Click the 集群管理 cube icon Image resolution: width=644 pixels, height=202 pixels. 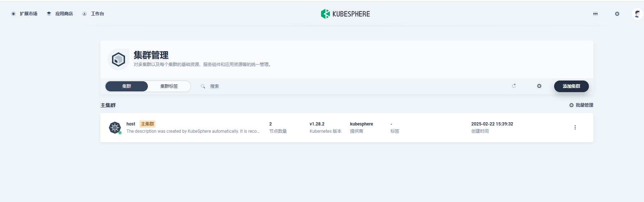point(119,59)
